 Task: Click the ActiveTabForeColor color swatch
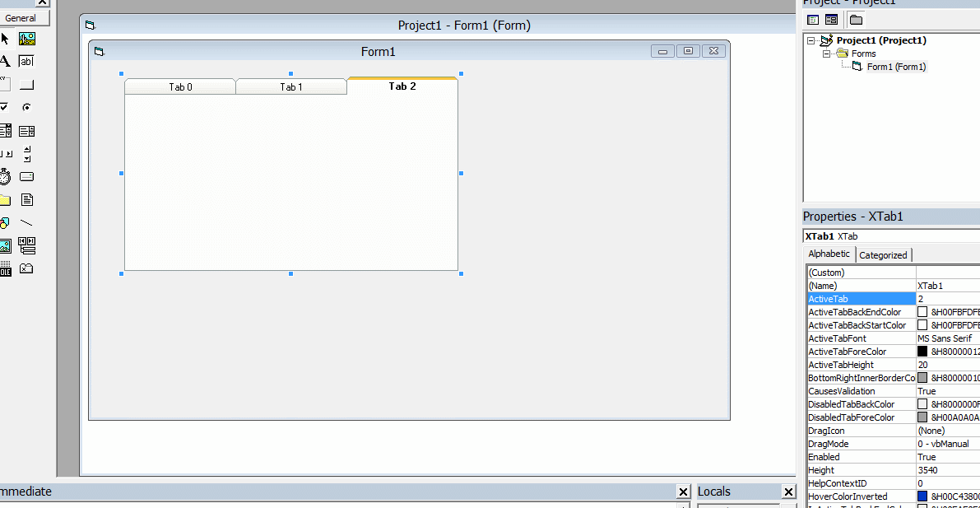tap(922, 352)
